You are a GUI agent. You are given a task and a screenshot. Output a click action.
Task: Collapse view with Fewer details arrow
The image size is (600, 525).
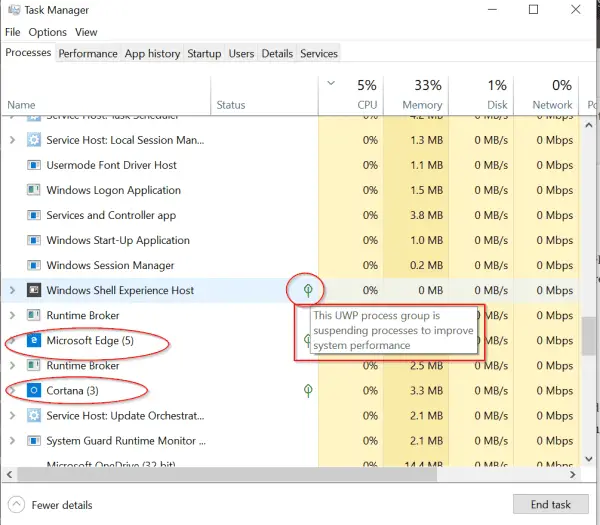[16, 504]
